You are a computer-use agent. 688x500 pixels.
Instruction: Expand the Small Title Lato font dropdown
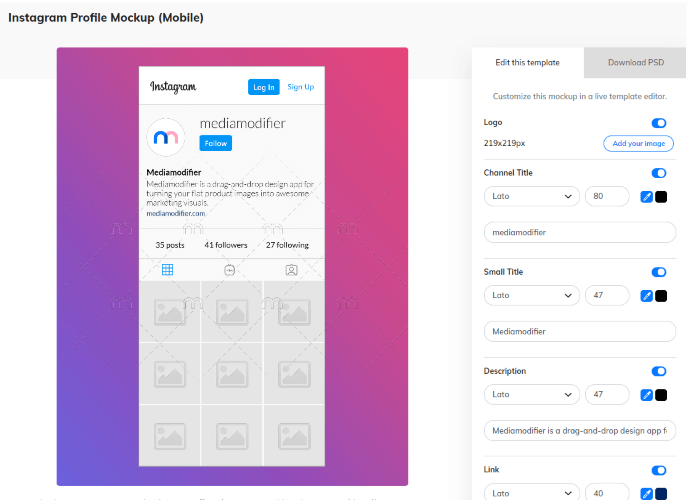[531, 296]
